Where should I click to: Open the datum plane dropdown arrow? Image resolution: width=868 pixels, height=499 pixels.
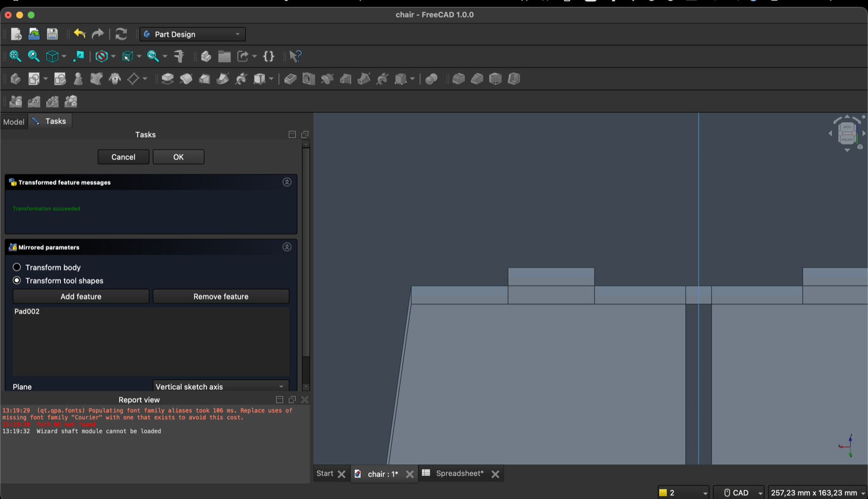pos(145,79)
